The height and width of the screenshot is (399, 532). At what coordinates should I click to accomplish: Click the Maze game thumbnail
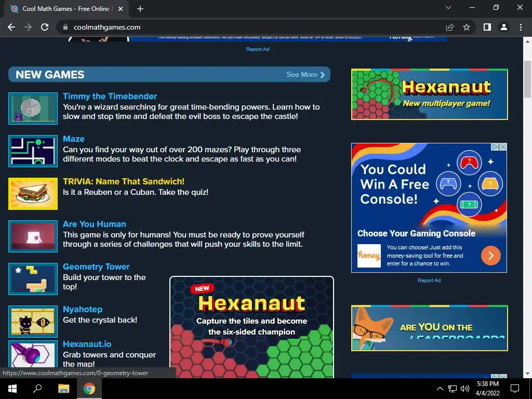pos(33,151)
